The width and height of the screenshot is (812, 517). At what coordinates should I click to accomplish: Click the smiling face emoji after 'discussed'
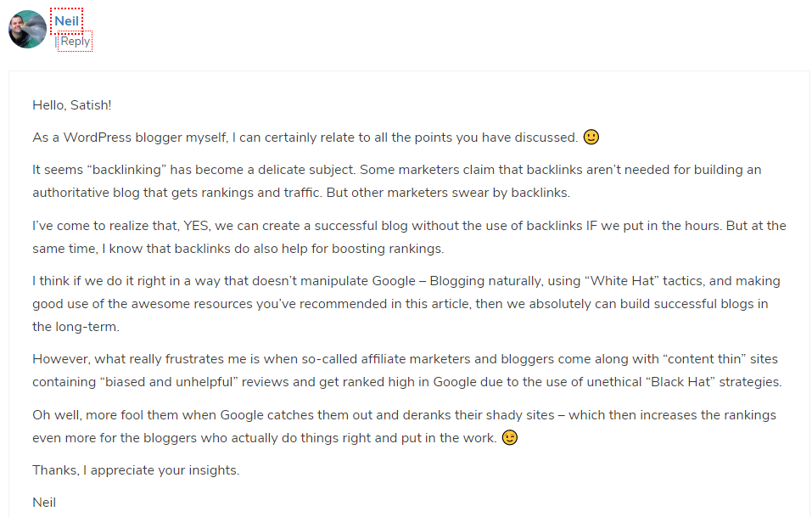[591, 137]
